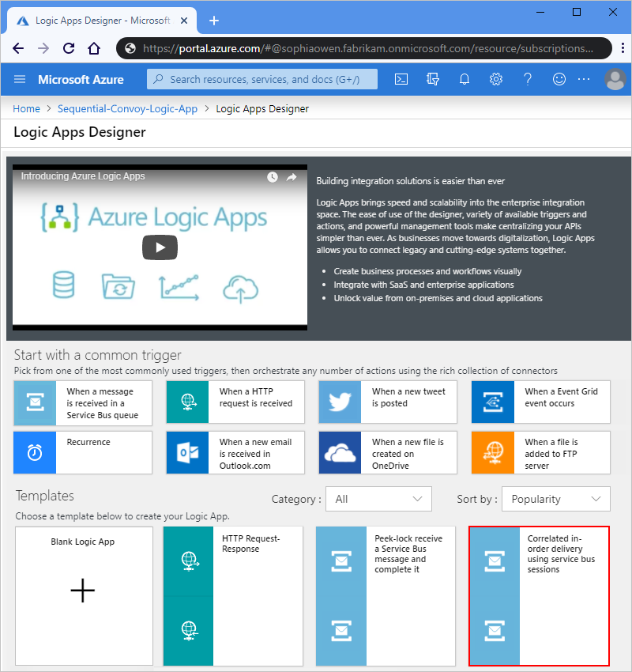Open a new browser tab
632x672 pixels.
213,21
